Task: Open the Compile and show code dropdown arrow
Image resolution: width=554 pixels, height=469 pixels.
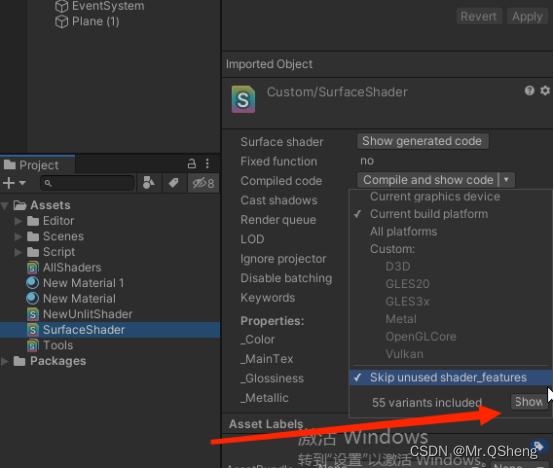Action: pyautogui.click(x=507, y=180)
